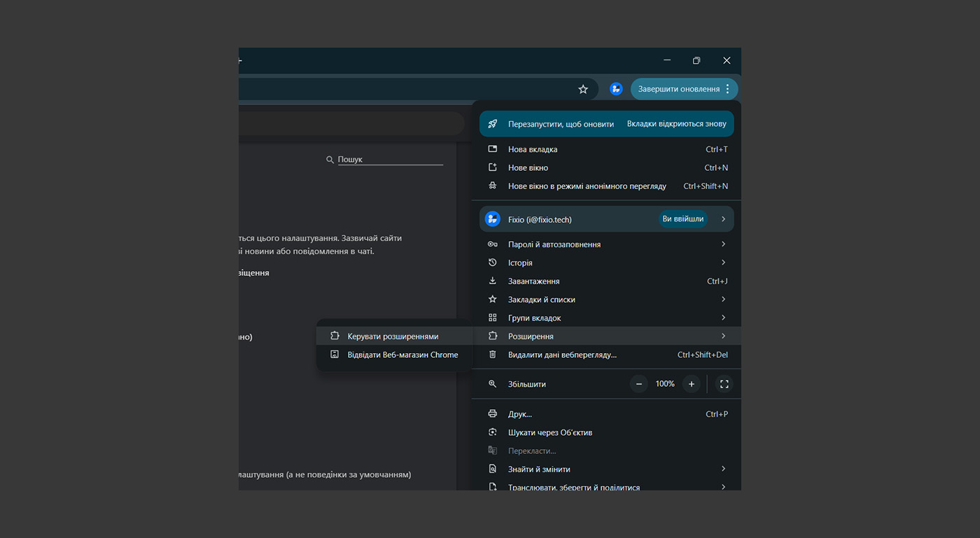Click the magnifier icon beside Збільшити
The image size is (980, 538).
click(x=493, y=384)
